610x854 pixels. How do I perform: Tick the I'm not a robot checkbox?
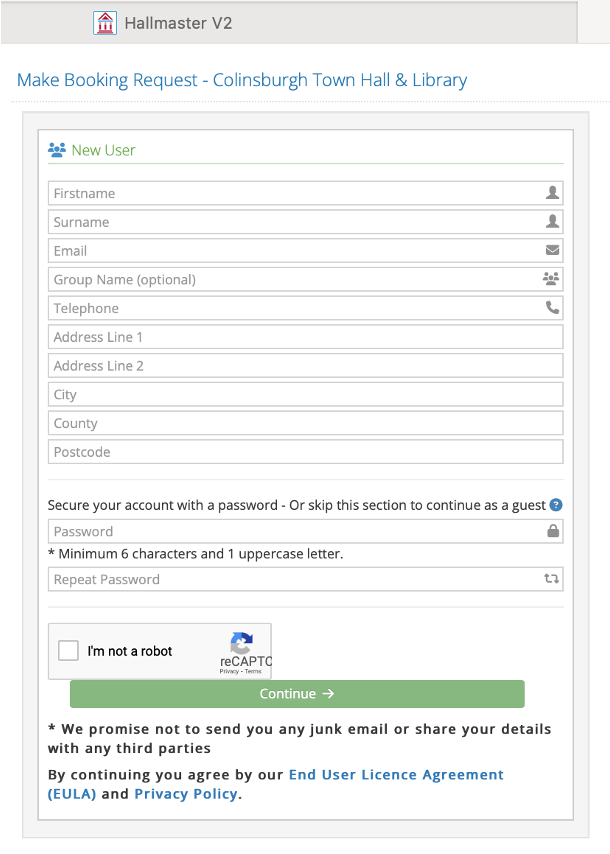[x=69, y=650]
